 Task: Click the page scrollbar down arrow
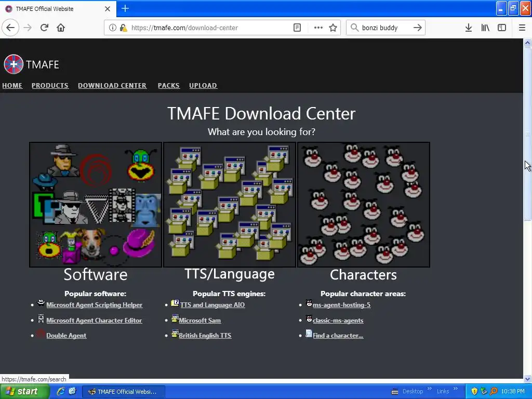click(528, 379)
